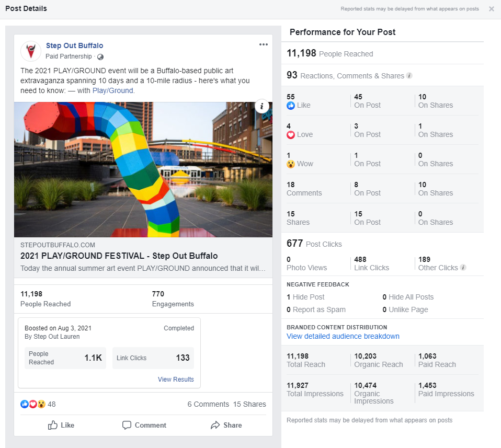
Task: Open View detailed audience breakdown link
Action: click(343, 336)
